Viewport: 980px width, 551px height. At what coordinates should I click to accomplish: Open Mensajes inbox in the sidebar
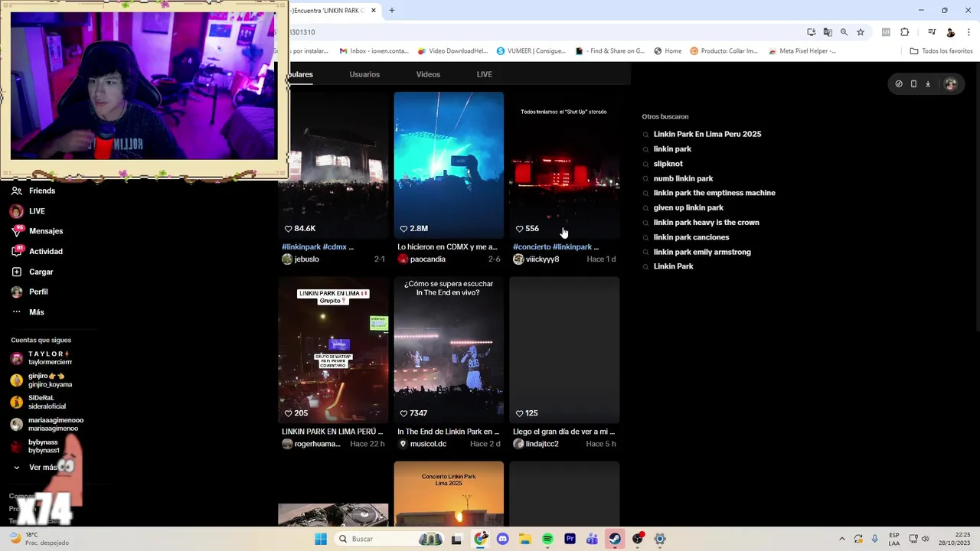[37, 231]
